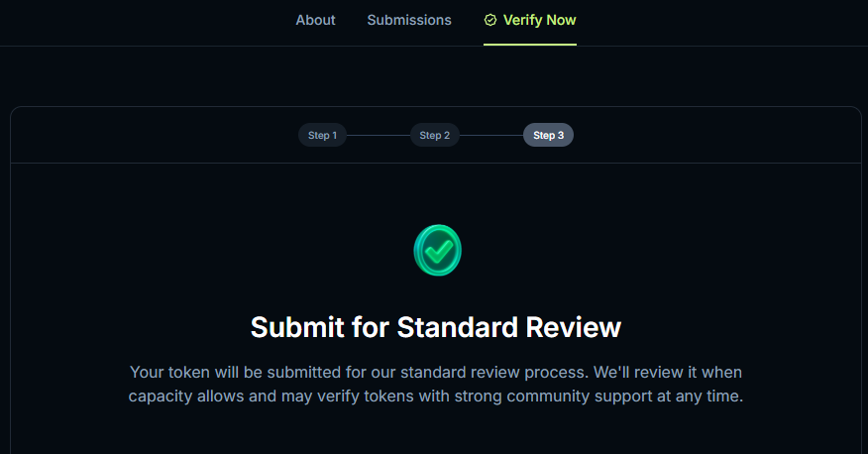Open the About tab
This screenshot has width=868, height=454.
(x=315, y=20)
